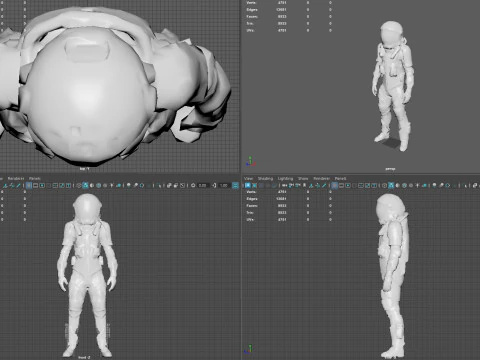Screen dimensions: 480x360
Task: Click Safe Title icon in front viewport
Action: [x=68, y=185]
